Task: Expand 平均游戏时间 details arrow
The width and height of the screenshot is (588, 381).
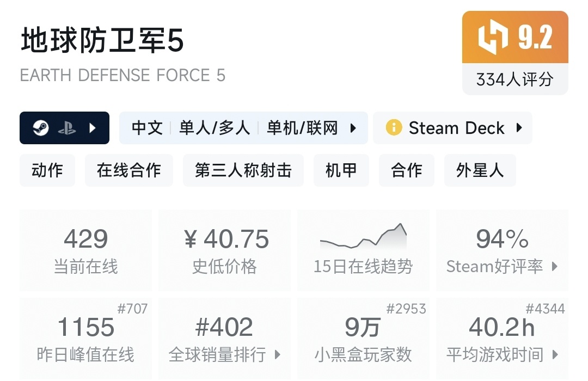Action: point(555,355)
